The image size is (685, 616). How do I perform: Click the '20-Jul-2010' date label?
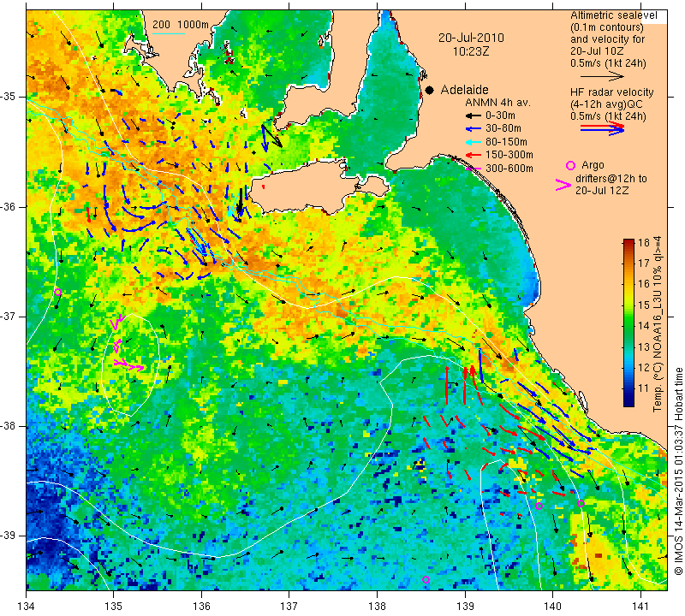tap(471, 38)
